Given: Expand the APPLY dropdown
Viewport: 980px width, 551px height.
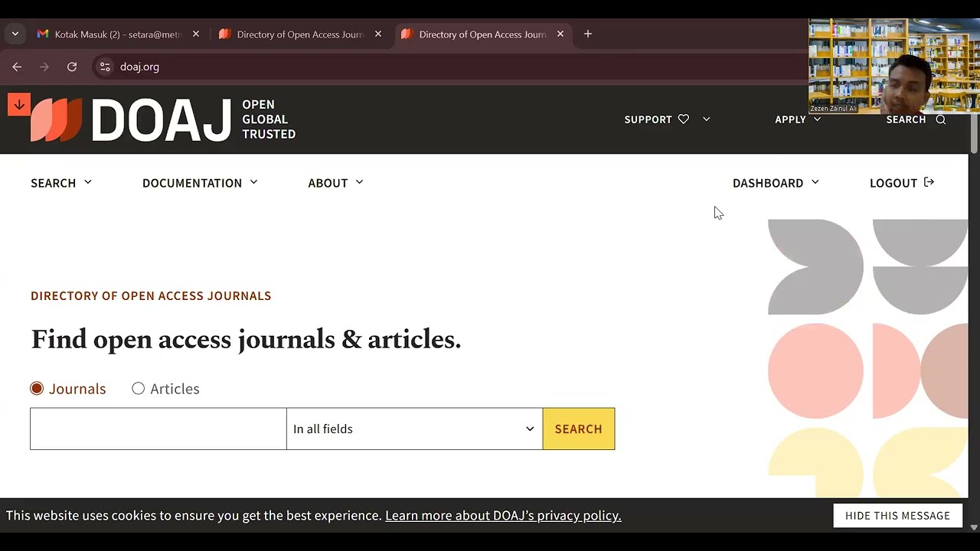Looking at the screenshot, I should click(798, 119).
